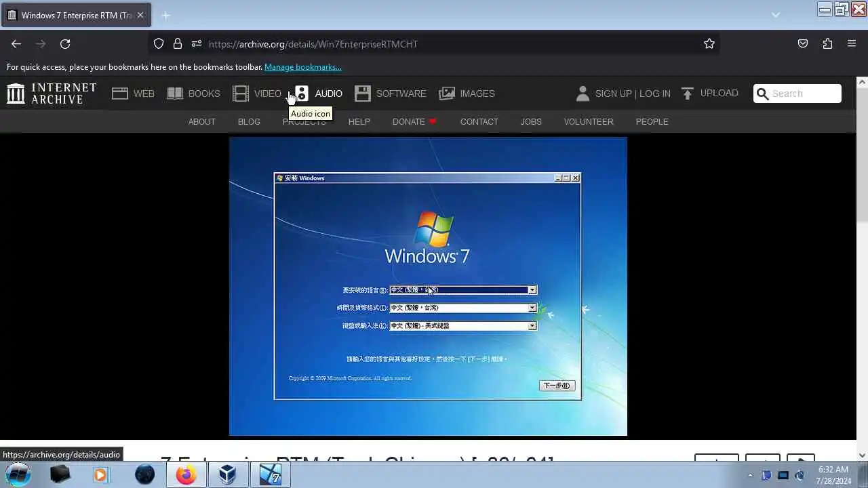Bookmark this page with star icon
This screenshot has height=488, width=868.
coord(709,43)
